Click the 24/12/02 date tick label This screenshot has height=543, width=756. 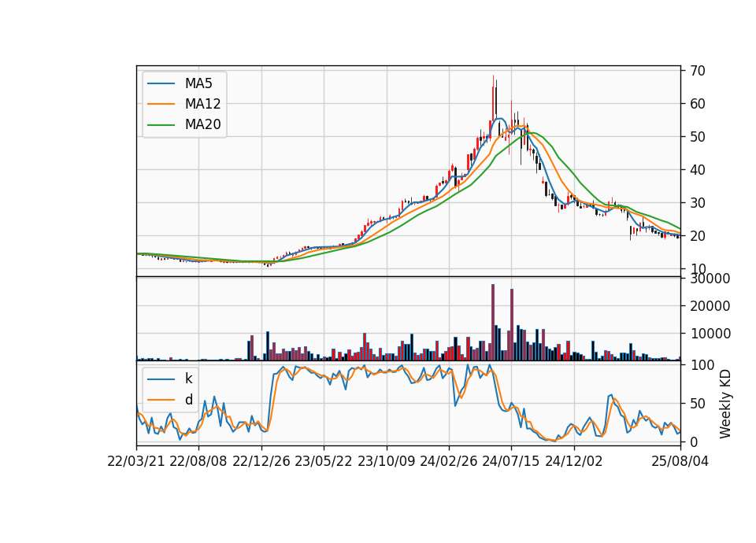(x=574, y=461)
